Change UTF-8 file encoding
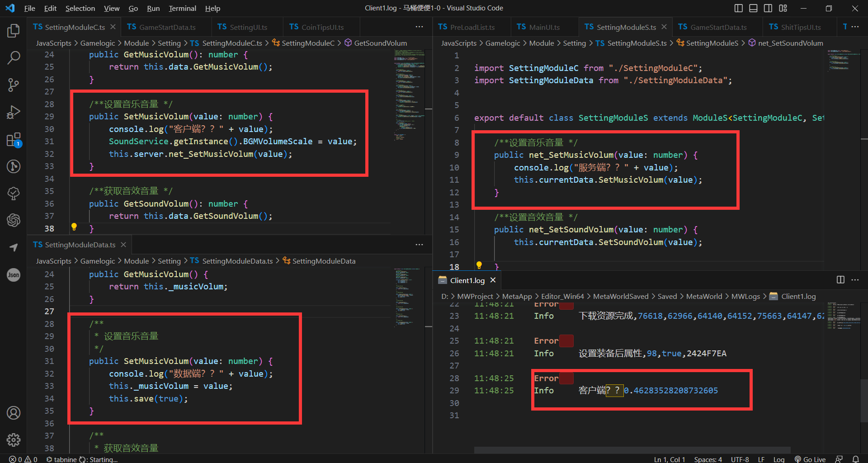 coord(740,459)
